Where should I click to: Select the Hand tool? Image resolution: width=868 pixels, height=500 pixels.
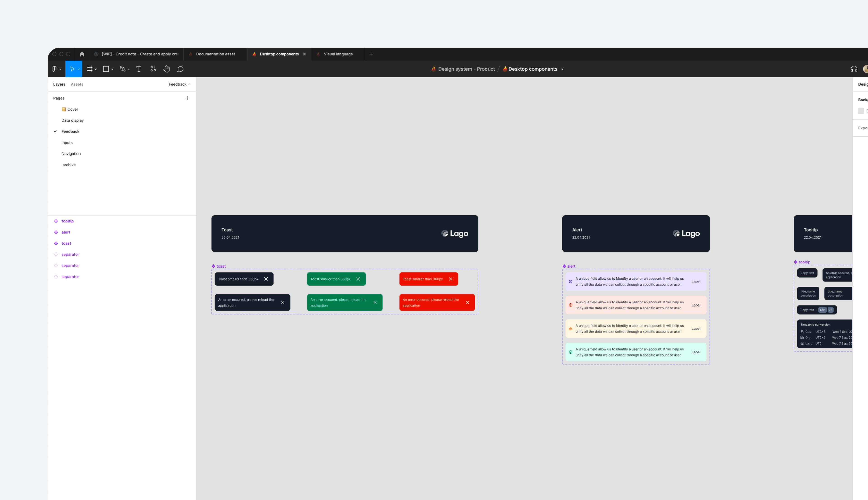click(x=166, y=69)
